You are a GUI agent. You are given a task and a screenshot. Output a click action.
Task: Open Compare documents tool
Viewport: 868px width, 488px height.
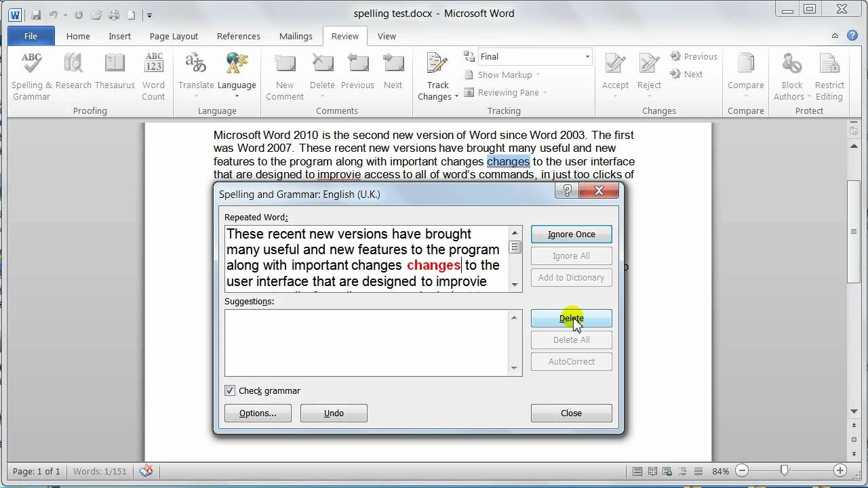click(x=745, y=75)
